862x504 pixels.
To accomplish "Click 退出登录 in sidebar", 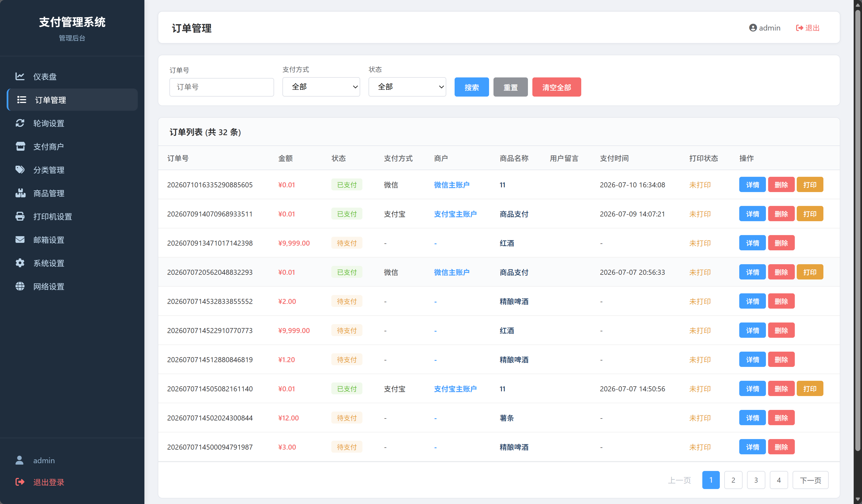I will coord(49,482).
